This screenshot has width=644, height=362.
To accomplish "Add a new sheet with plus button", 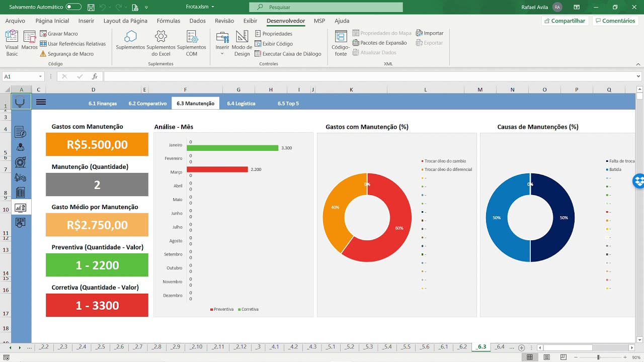I will pyautogui.click(x=522, y=347).
